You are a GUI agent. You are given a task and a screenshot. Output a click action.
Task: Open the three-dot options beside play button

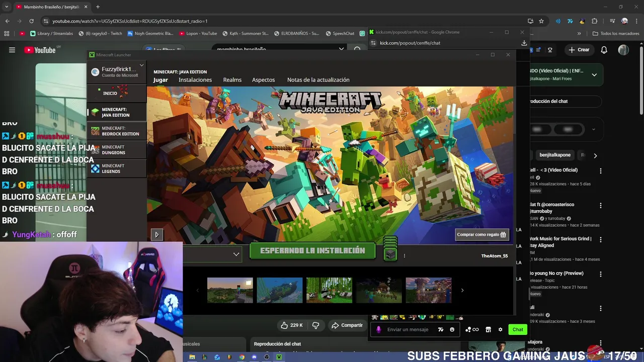[405, 256]
